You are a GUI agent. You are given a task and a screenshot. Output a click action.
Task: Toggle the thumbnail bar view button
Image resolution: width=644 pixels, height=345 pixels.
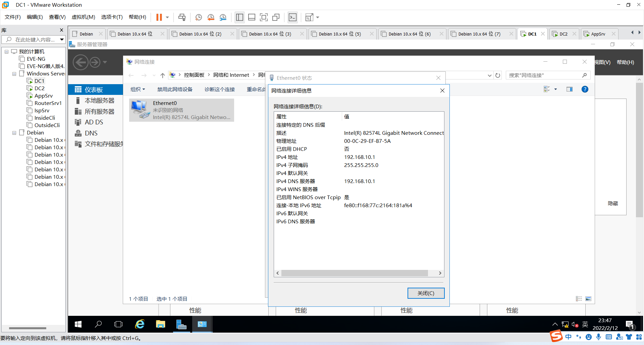252,17
